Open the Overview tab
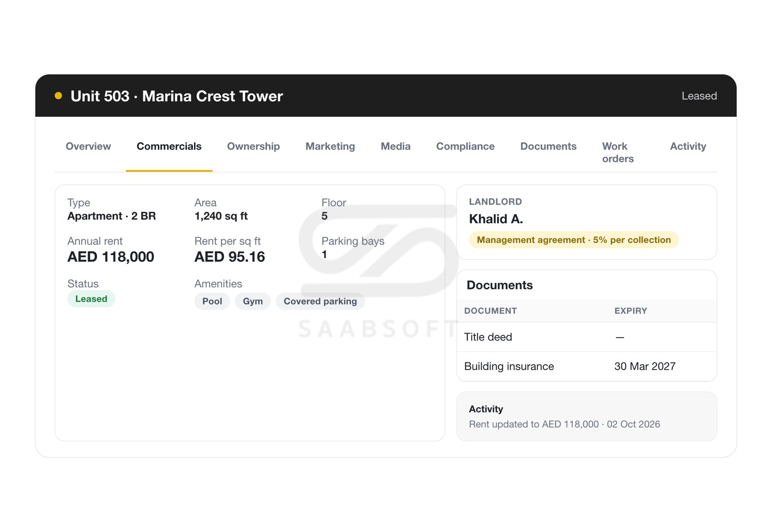The width and height of the screenshot is (772, 532). (88, 146)
